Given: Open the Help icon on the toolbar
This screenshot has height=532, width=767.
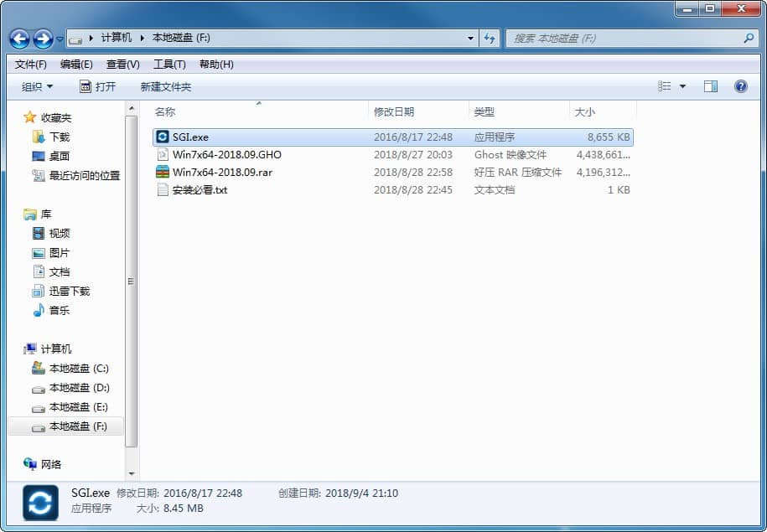Looking at the screenshot, I should point(740,85).
